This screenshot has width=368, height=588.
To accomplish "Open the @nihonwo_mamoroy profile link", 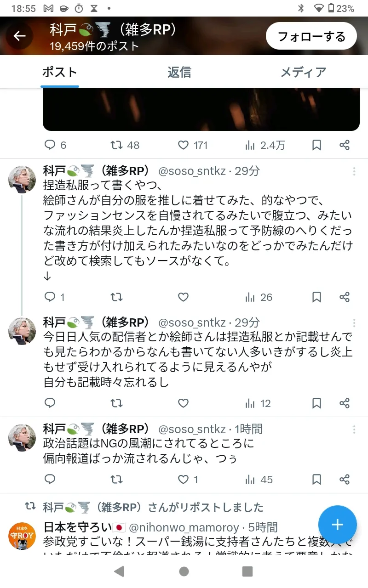I will (184, 527).
